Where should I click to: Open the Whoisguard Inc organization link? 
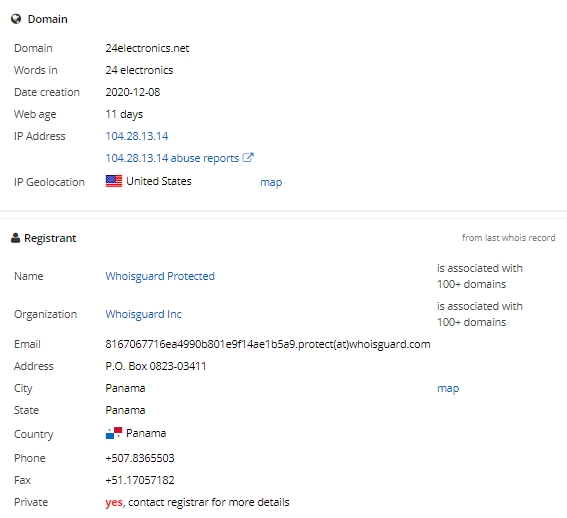tap(143, 314)
